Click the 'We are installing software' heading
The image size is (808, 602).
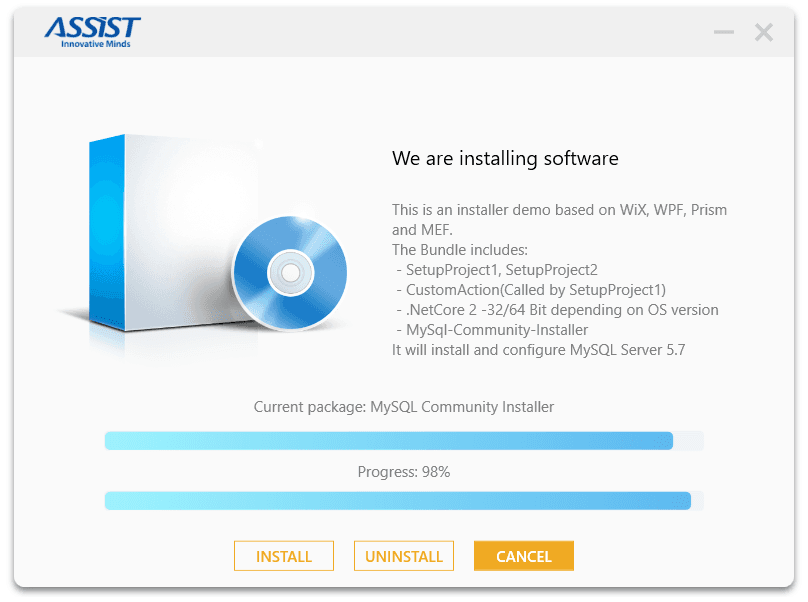[x=505, y=158]
